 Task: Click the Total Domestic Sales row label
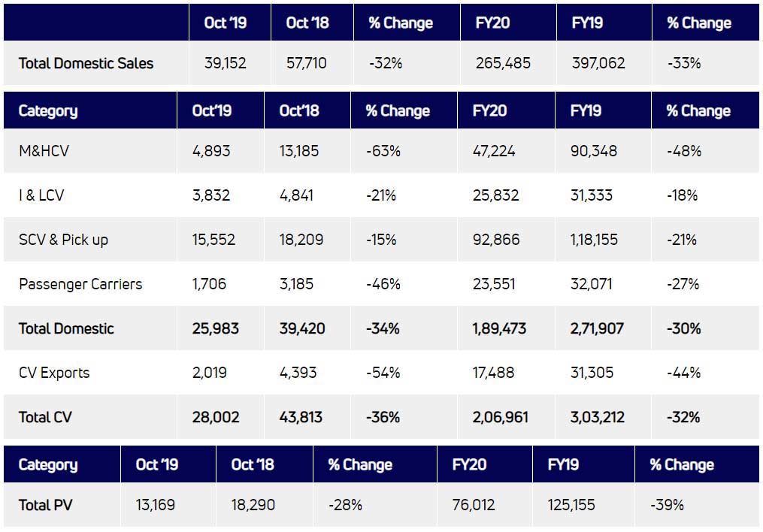click(x=86, y=63)
